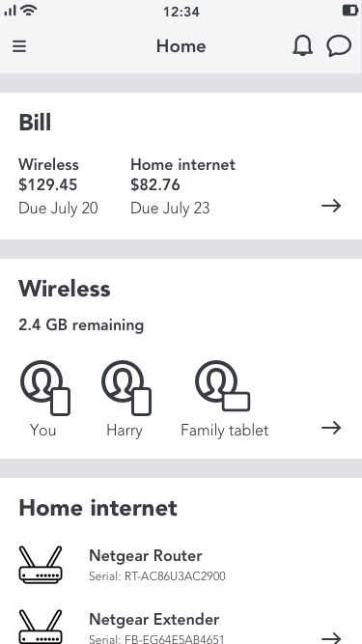Open bill details arrow

[x=331, y=206]
